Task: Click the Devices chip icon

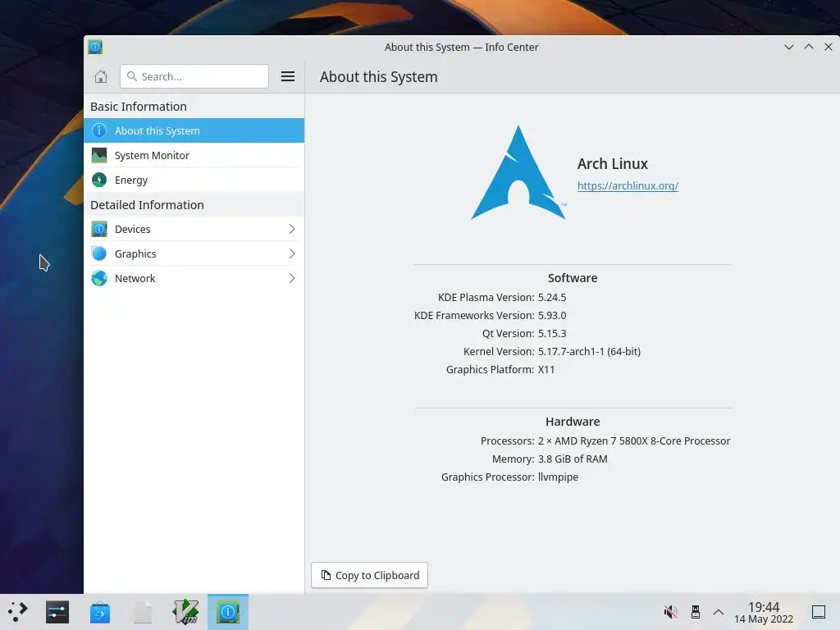Action: pos(99,230)
